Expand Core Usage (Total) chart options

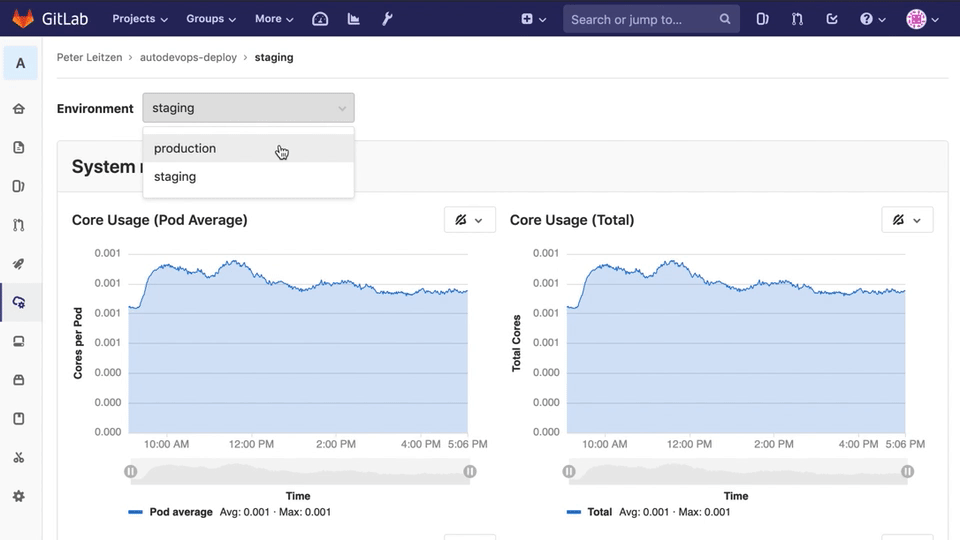(x=907, y=220)
